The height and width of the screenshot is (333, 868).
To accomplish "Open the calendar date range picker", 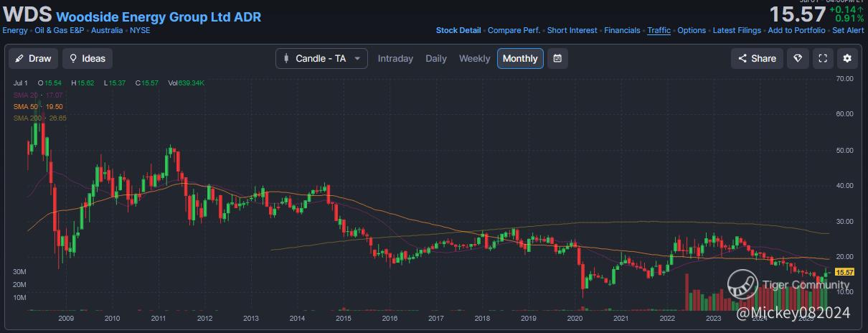I will pos(558,59).
